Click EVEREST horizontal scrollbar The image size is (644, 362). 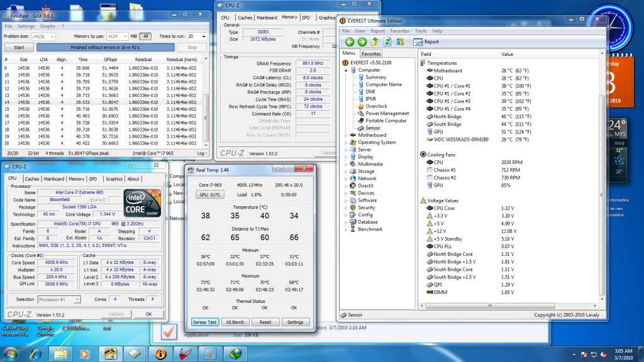point(490,306)
